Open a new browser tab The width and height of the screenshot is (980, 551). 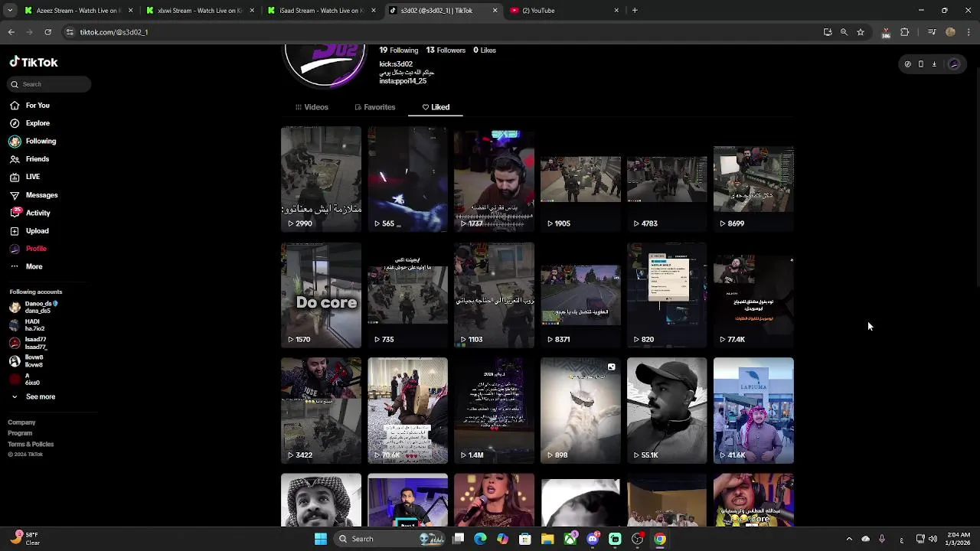point(635,11)
